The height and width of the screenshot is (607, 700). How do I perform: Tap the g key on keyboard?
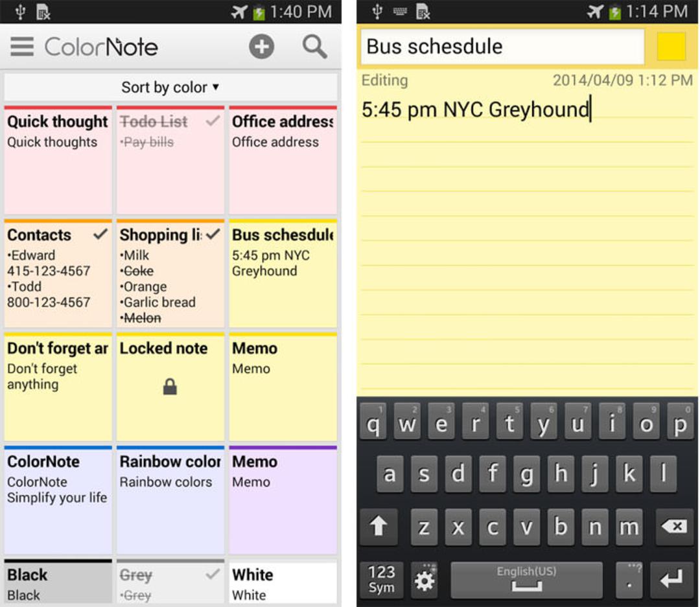[x=527, y=474]
